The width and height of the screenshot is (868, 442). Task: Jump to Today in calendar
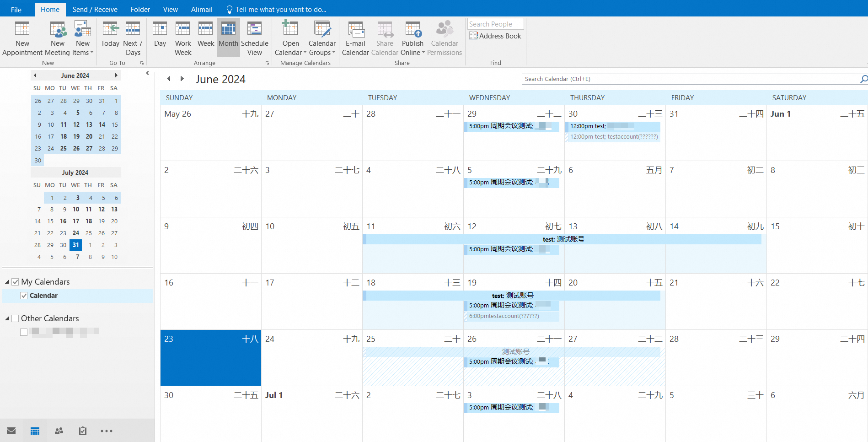point(110,34)
